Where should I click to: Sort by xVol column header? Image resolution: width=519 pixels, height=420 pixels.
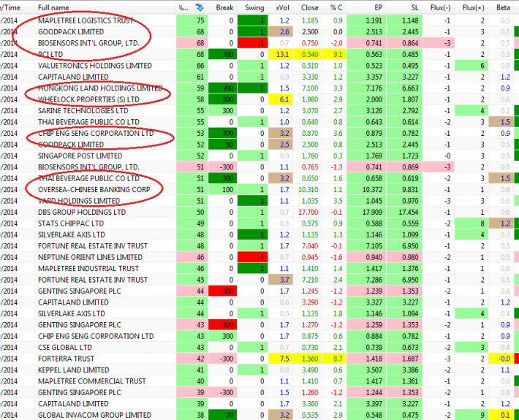tap(283, 7)
